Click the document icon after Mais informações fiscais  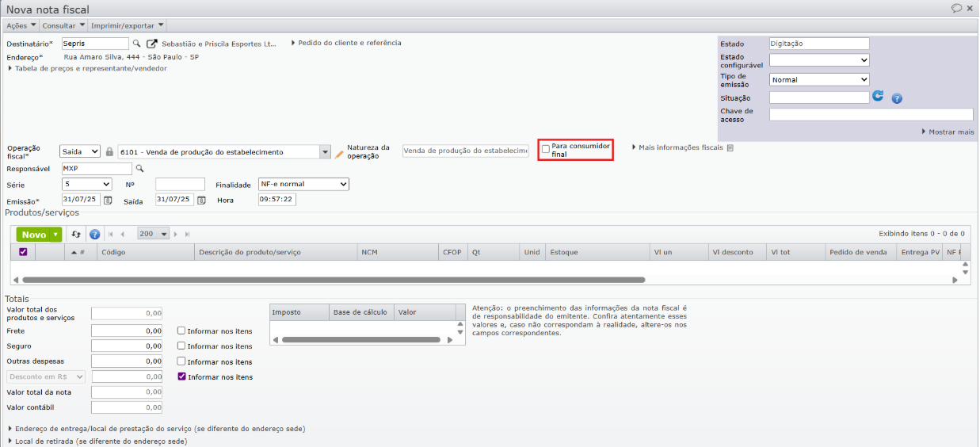(730, 147)
